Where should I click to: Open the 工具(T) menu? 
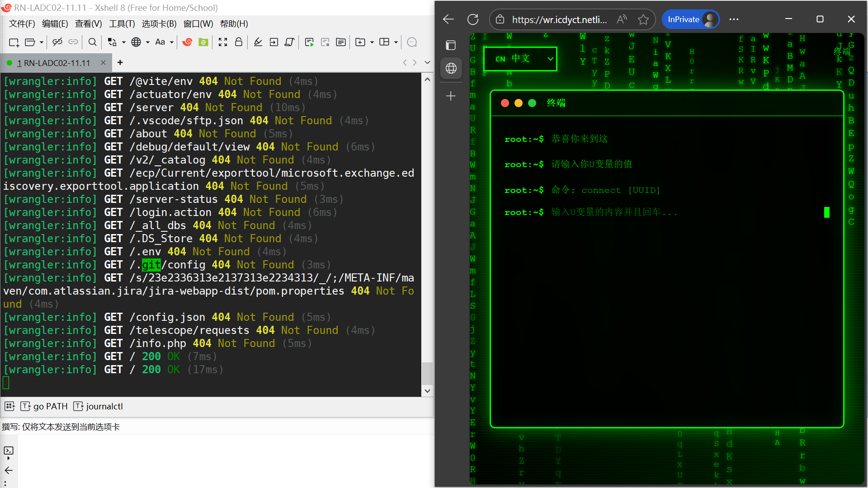122,24
